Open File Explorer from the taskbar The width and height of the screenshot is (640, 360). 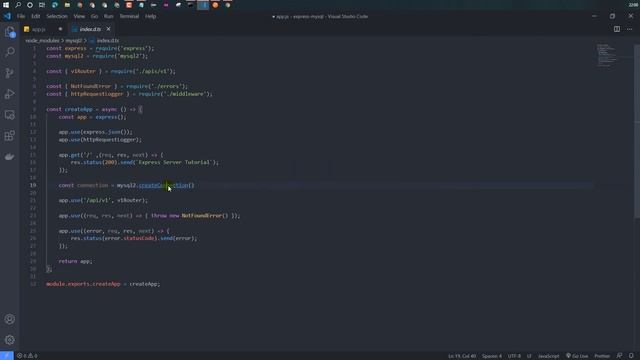pos(67,5)
